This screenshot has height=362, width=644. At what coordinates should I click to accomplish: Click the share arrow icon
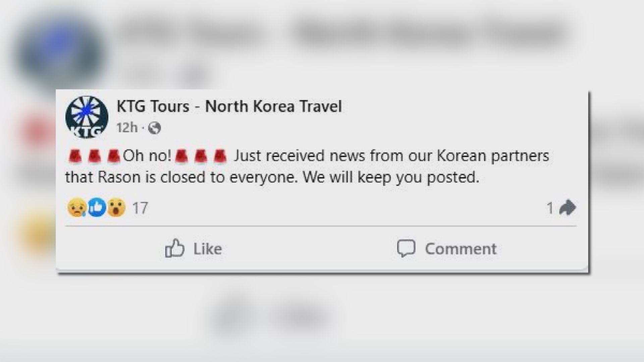pos(568,207)
